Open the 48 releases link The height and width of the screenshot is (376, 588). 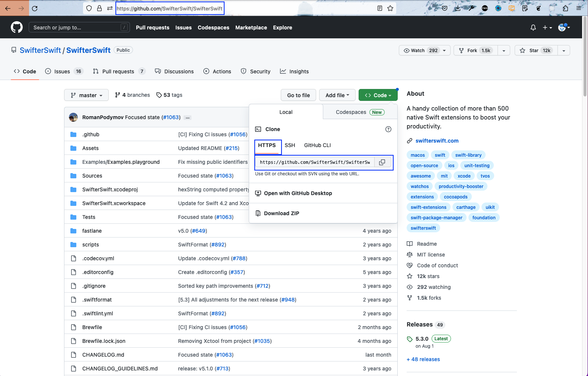423,359
